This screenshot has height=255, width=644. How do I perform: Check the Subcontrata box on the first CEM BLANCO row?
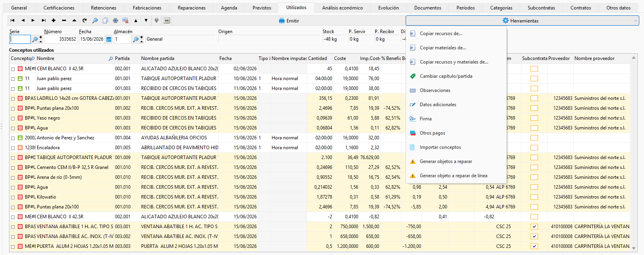534,69
